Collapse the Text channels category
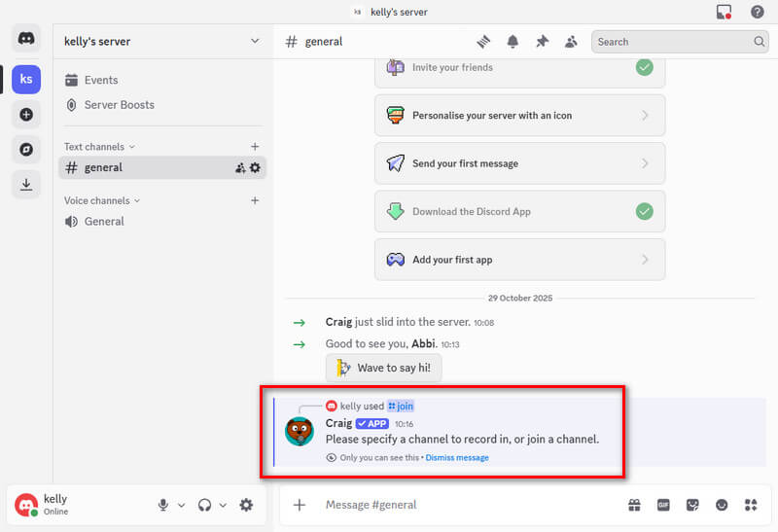The height and width of the screenshot is (532, 778). click(99, 147)
